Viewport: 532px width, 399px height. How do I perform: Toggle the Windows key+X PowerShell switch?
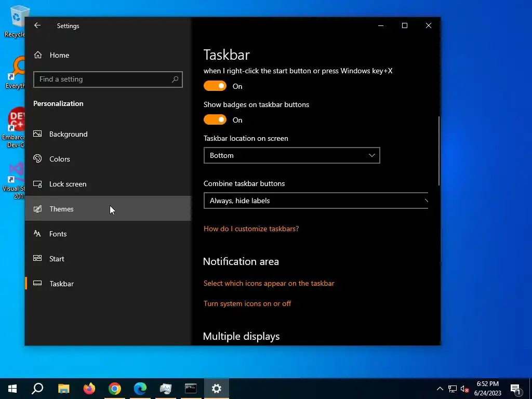pos(215,86)
